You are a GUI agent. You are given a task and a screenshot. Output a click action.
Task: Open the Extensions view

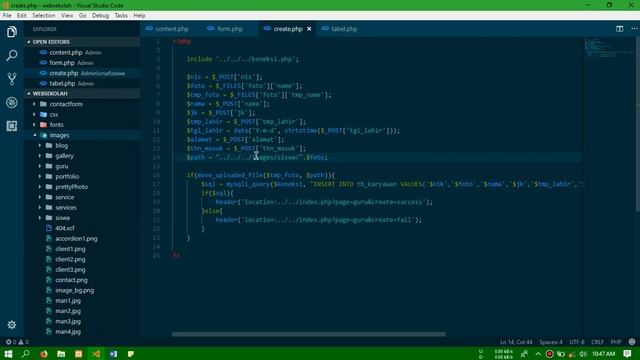[11, 126]
